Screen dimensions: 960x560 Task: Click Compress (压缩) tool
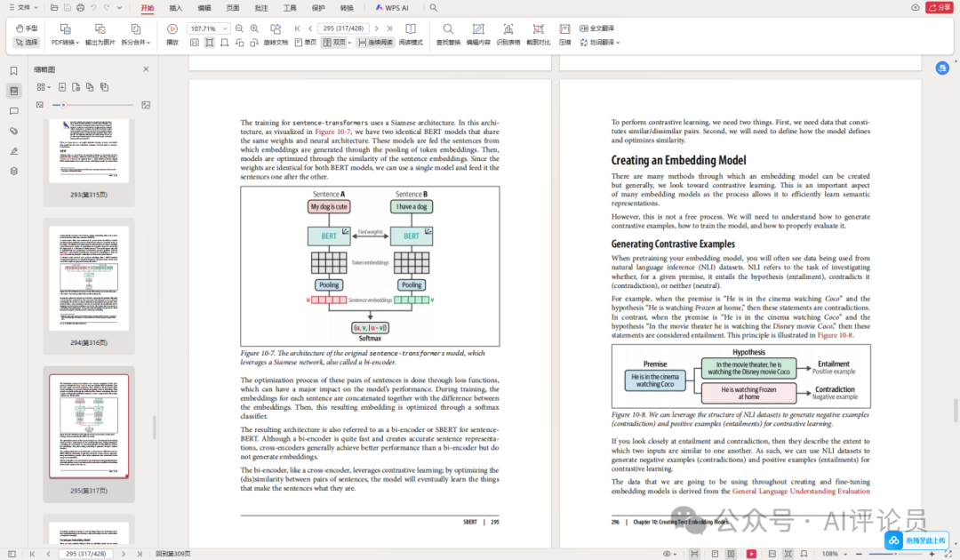pyautogui.click(x=565, y=35)
